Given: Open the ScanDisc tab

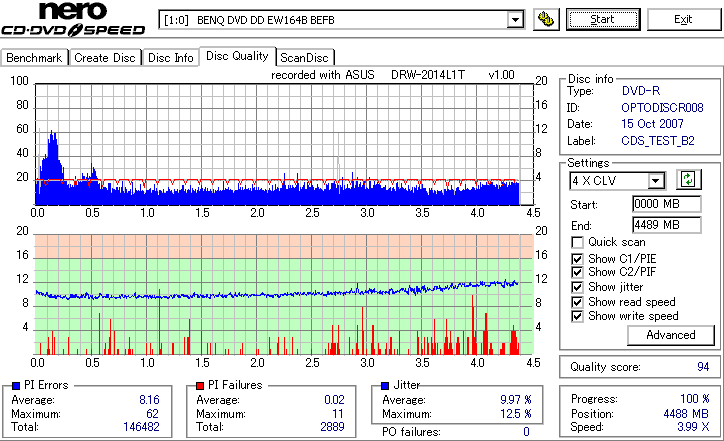Looking at the screenshot, I should (304, 58).
